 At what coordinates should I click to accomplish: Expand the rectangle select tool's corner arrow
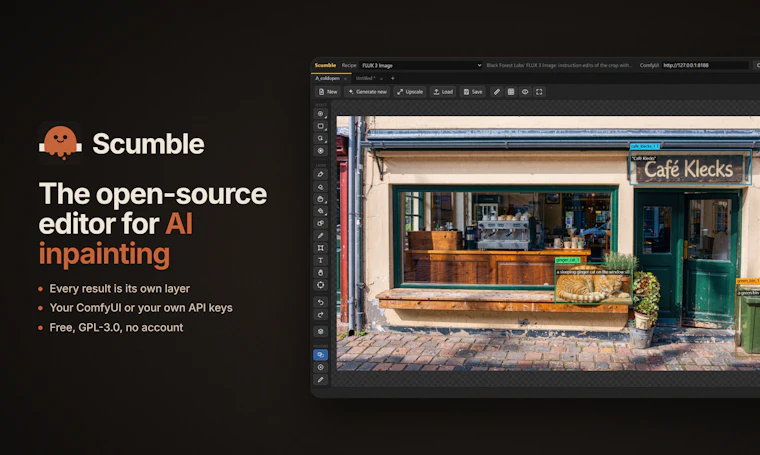(x=326, y=130)
